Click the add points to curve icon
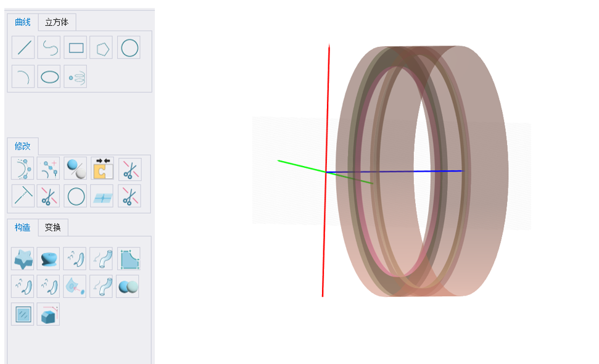Image resolution: width=599 pixels, height=364 pixels. tap(48, 169)
